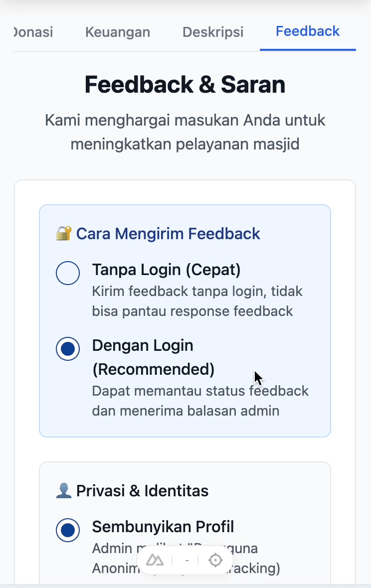Choose the Sembunyikan Profil radio button
The width and height of the screenshot is (371, 588).
coord(68,530)
